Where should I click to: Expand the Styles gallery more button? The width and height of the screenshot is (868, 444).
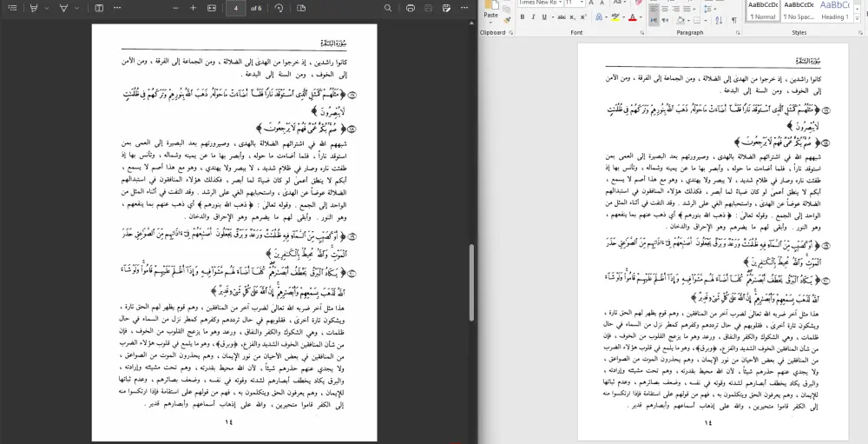[x=857, y=18]
